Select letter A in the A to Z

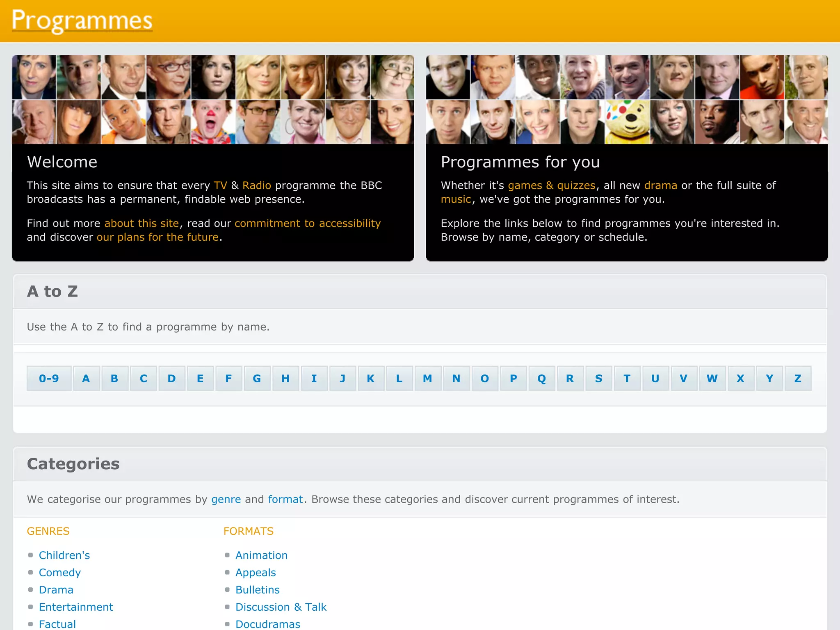click(86, 378)
